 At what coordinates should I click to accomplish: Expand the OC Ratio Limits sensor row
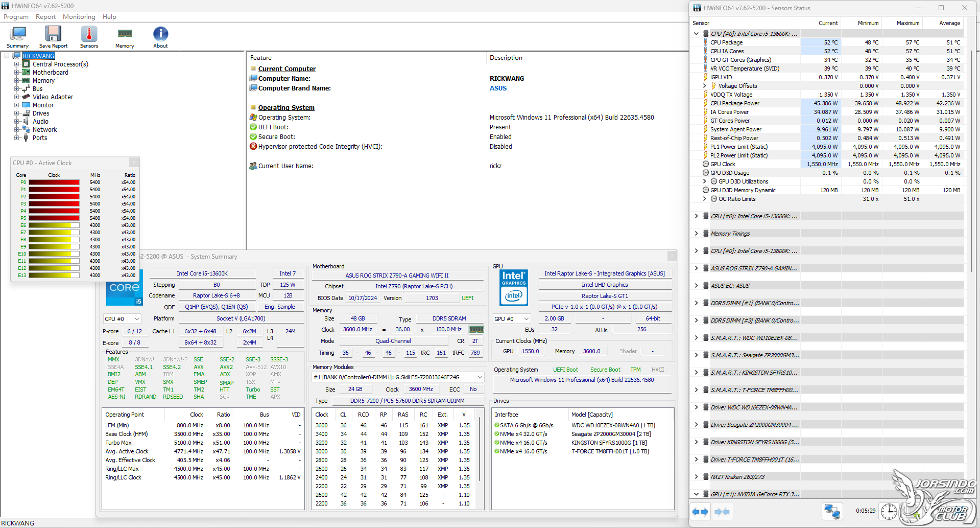[x=705, y=199]
